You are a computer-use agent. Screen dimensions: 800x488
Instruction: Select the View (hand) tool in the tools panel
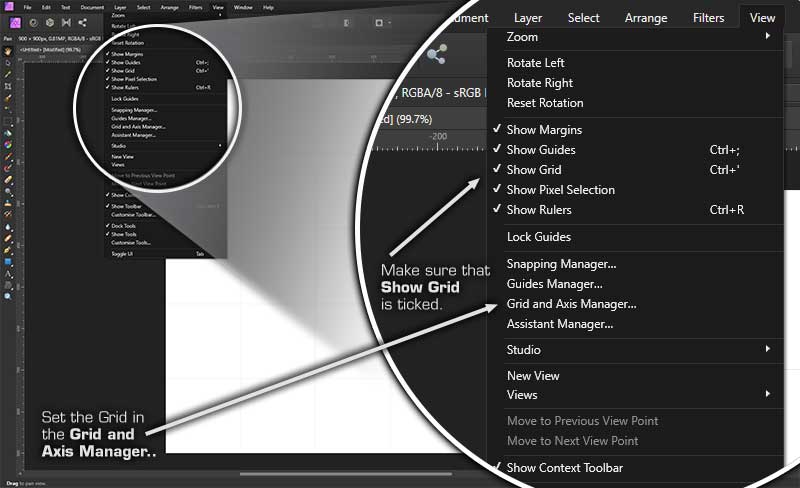click(8, 52)
